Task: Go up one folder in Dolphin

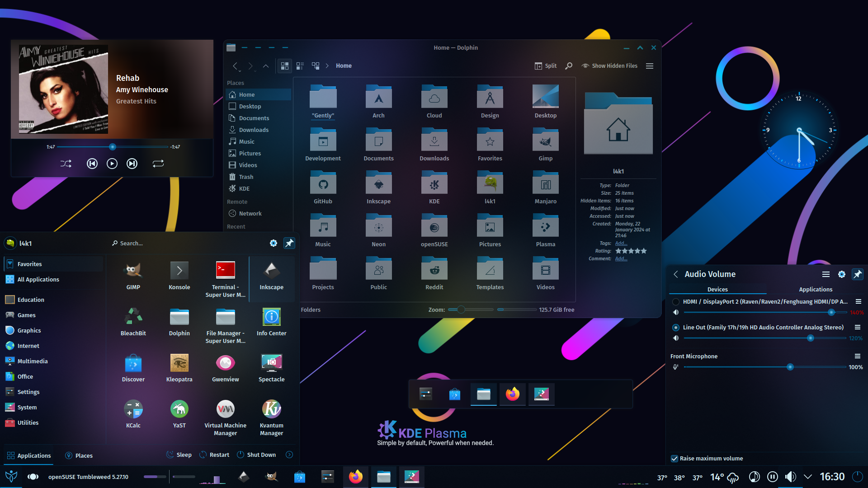Action: click(266, 66)
